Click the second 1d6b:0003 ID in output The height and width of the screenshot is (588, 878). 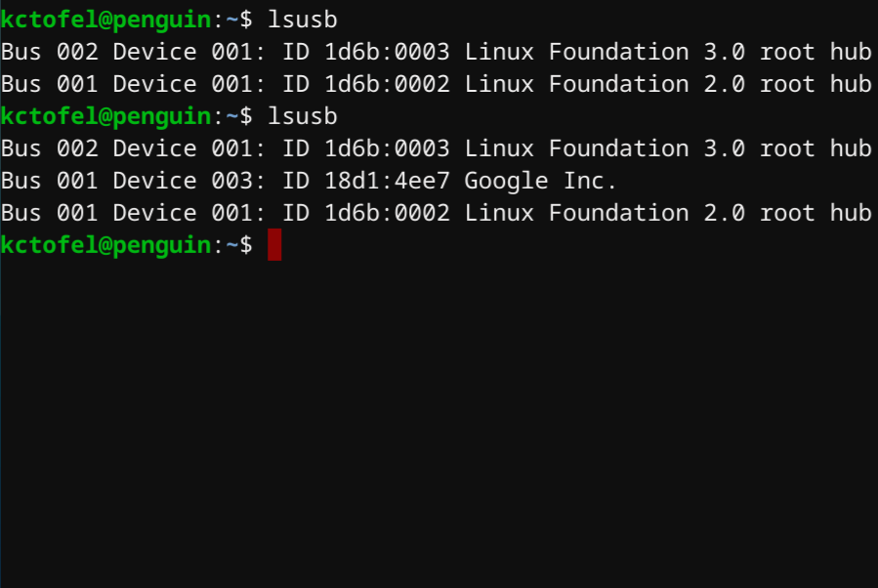pos(387,148)
